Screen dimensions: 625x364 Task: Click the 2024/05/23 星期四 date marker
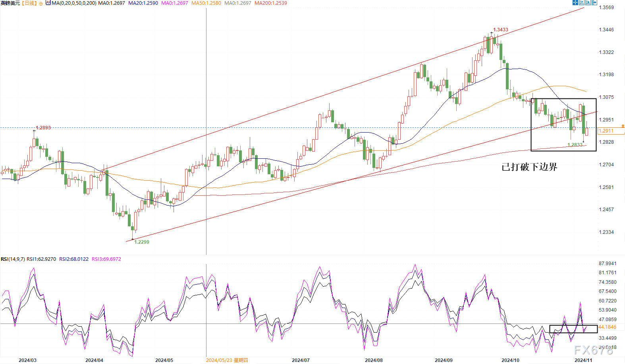[227, 360]
